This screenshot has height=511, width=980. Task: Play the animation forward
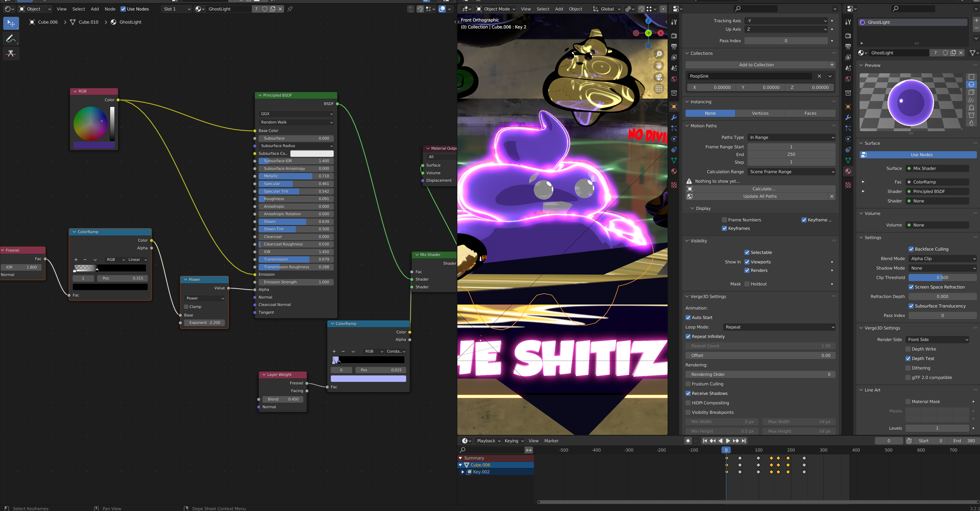(x=728, y=441)
